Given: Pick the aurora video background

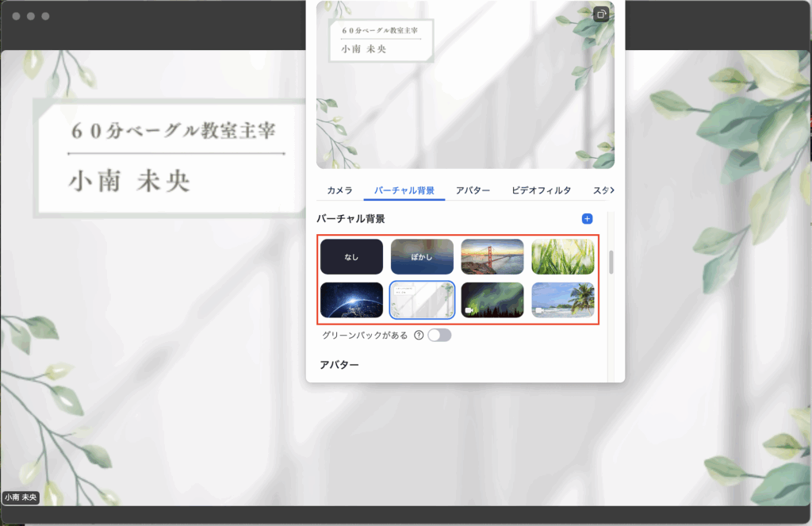Looking at the screenshot, I should tap(492, 300).
